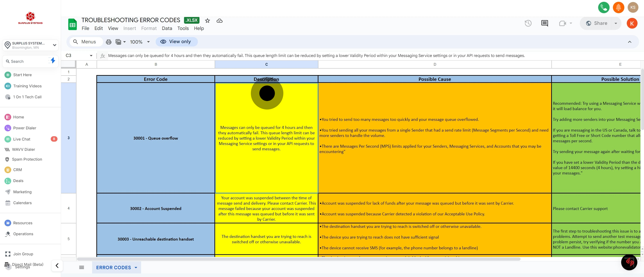This screenshot has width=644, height=277.
Task: Star the Troubleshooting Error Codes document
Action: tap(207, 21)
